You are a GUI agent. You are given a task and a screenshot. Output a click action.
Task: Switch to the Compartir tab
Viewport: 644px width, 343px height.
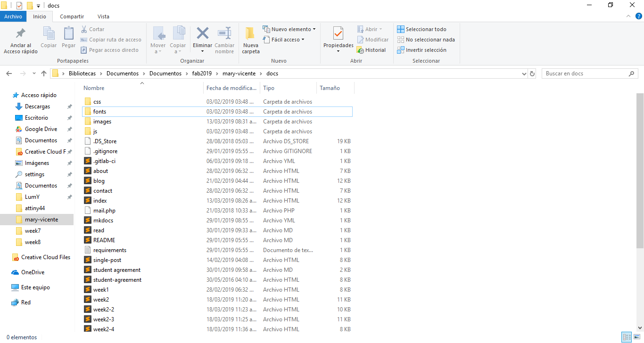click(x=72, y=16)
